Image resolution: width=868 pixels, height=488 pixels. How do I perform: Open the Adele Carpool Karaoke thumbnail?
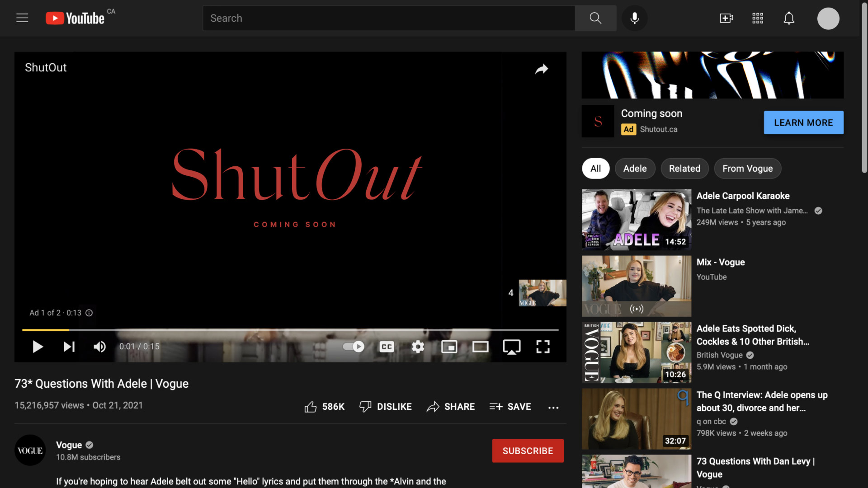(637, 220)
